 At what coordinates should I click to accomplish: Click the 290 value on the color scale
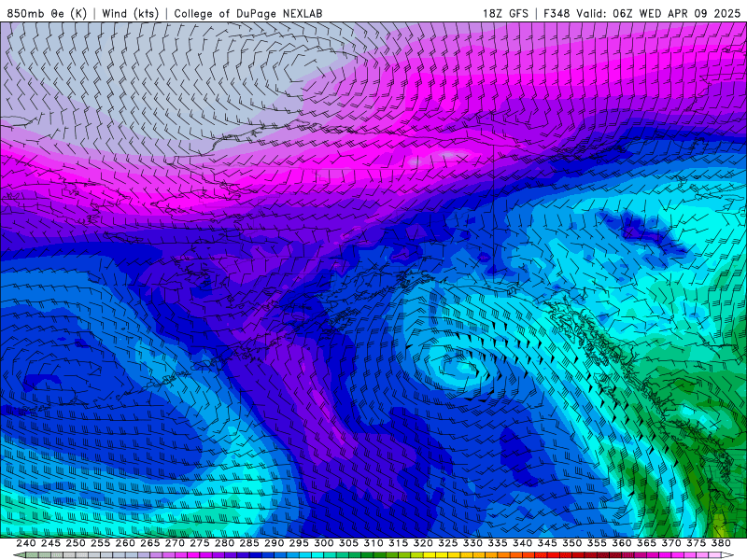tap(274, 543)
